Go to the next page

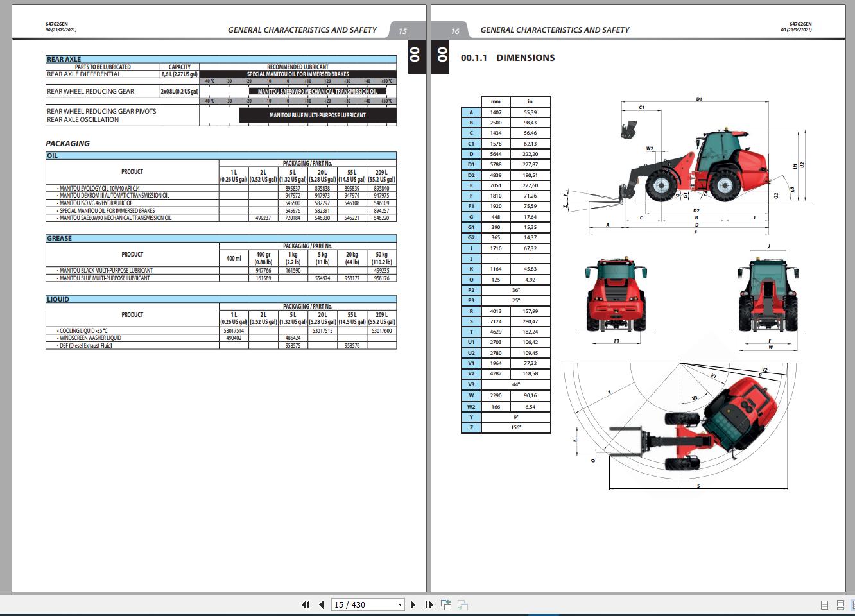[x=413, y=604]
